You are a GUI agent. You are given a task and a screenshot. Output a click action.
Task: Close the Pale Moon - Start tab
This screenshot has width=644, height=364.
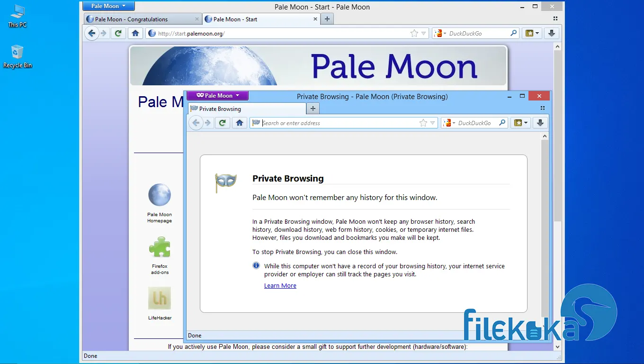coord(315,19)
